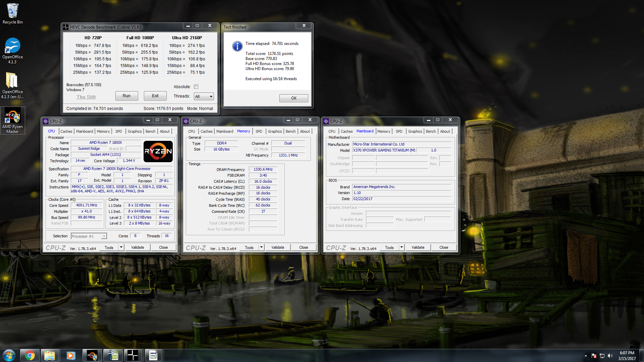Open the CPU-Z taskbar icon
644x362 pixels.
pyautogui.click(x=153, y=355)
